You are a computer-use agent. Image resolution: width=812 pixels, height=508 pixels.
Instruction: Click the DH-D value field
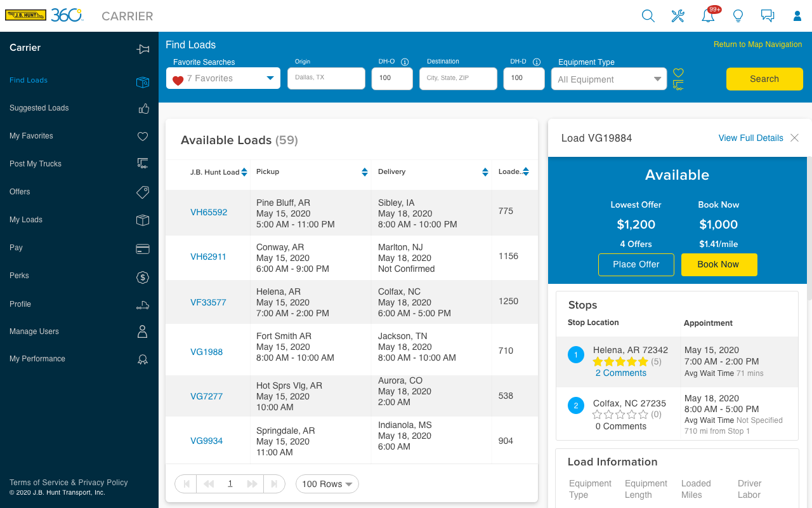tap(524, 78)
